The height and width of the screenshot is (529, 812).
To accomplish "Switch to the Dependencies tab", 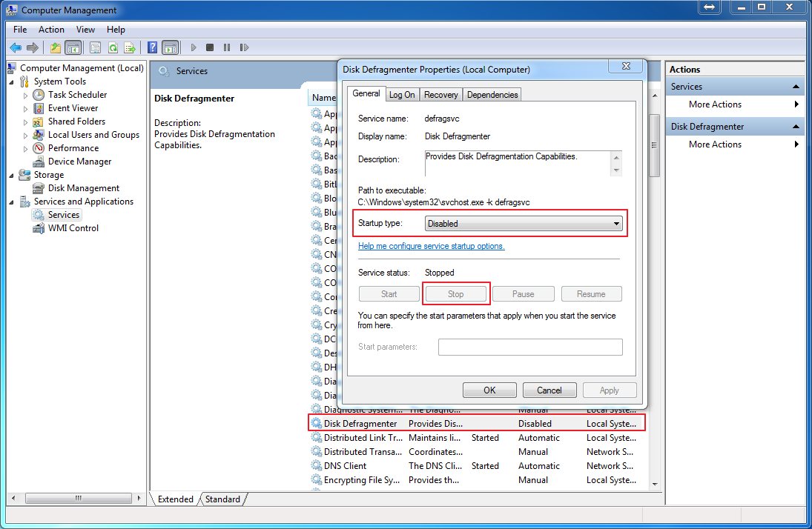I will pyautogui.click(x=492, y=95).
